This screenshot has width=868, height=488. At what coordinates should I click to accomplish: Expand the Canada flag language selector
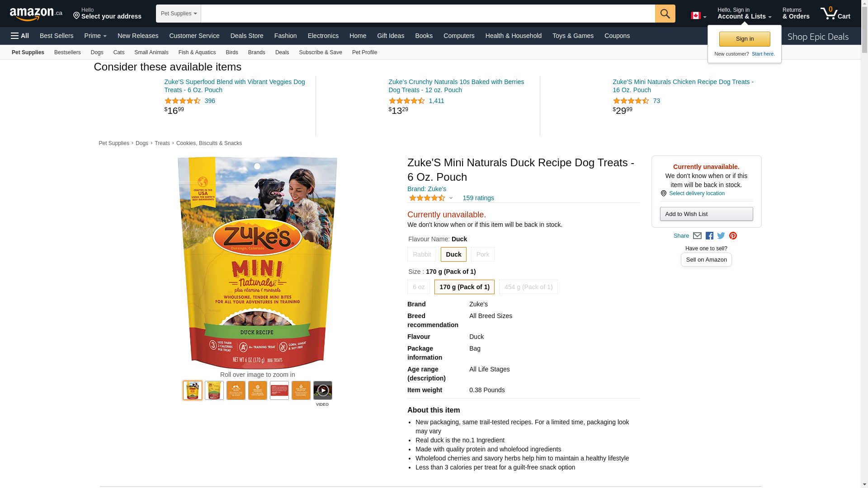698,16
